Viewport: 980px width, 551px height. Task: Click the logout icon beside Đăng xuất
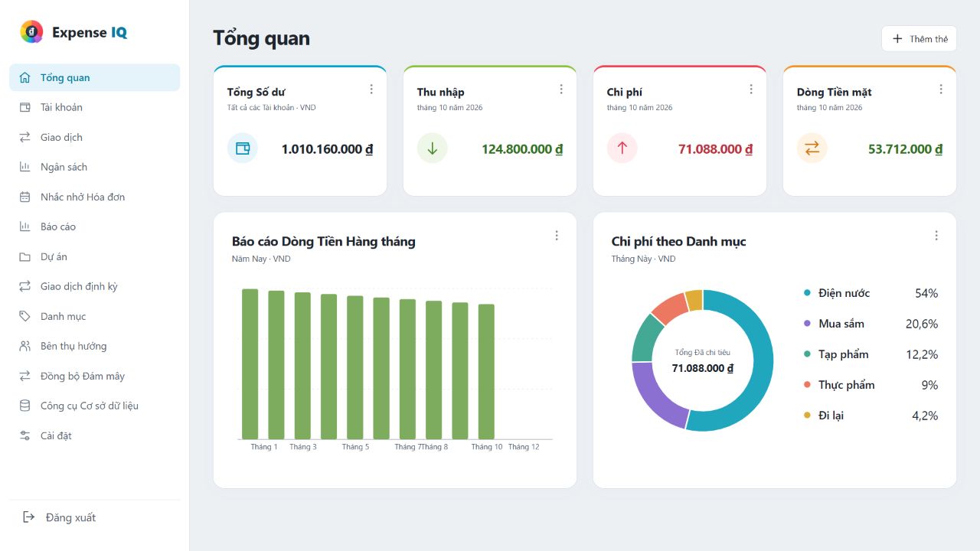click(x=29, y=517)
